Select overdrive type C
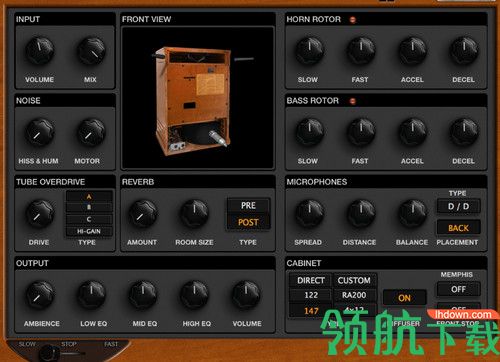500x362 pixels. click(89, 219)
